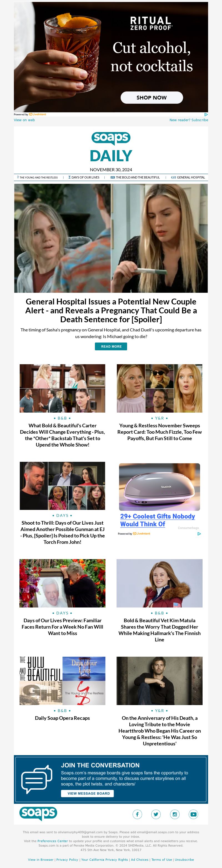Viewport: 222px width, 868px height.
Task: Open the Instagram social icon
Action: [175, 814]
